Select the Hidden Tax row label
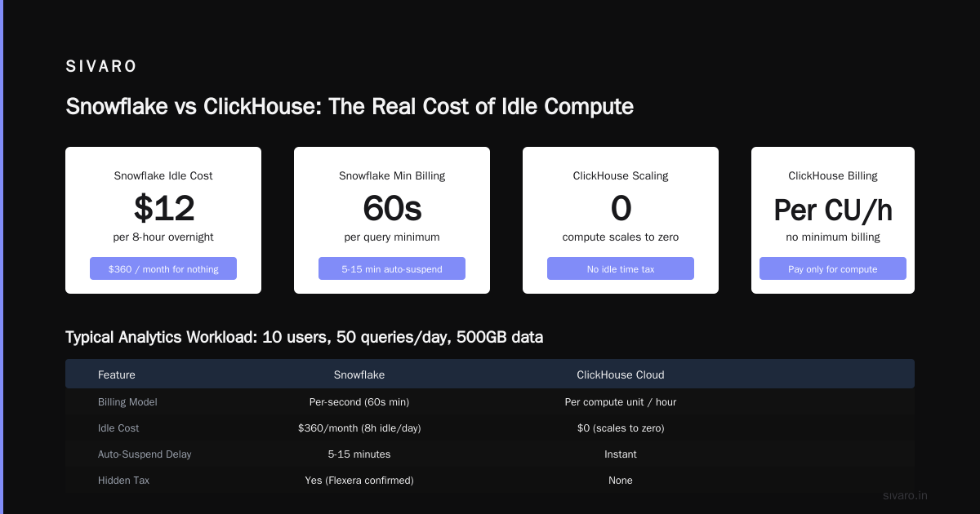The image size is (980, 514). click(x=123, y=481)
